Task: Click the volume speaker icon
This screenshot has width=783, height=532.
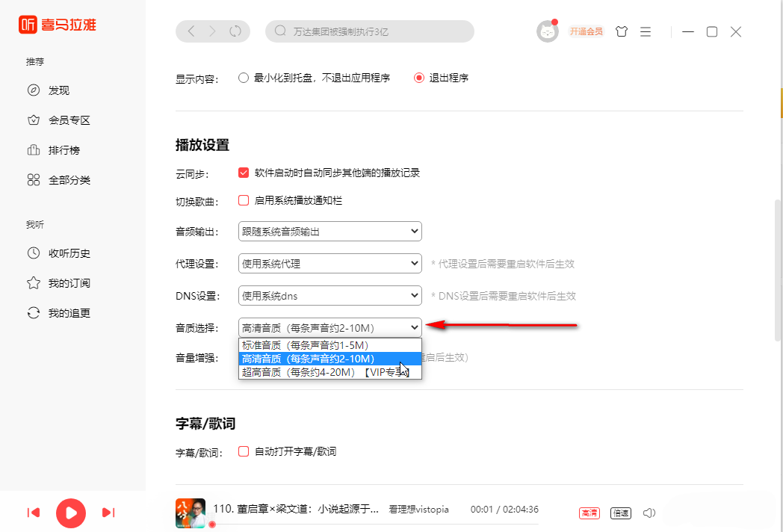Action: click(649, 513)
